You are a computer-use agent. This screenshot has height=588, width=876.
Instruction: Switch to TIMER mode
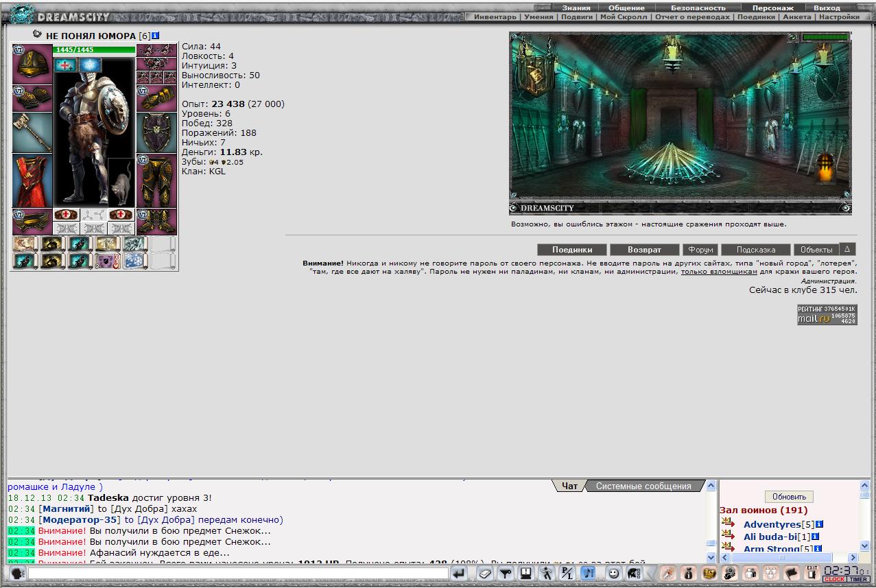pos(857,579)
